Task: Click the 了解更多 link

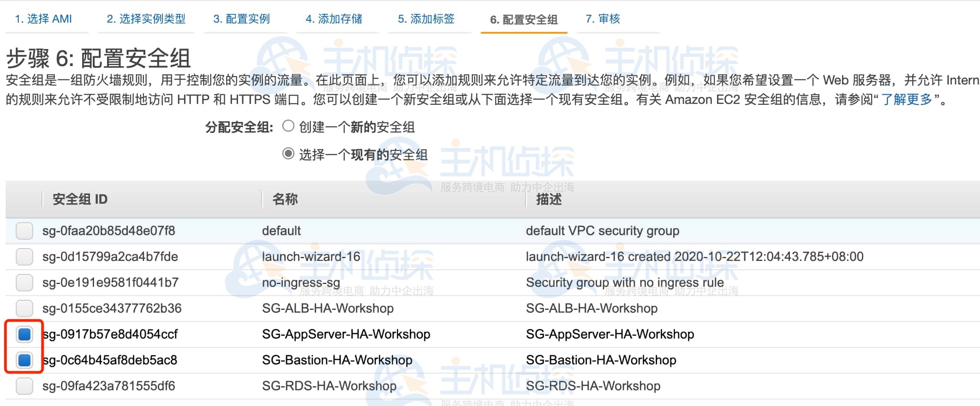Action: [x=907, y=99]
